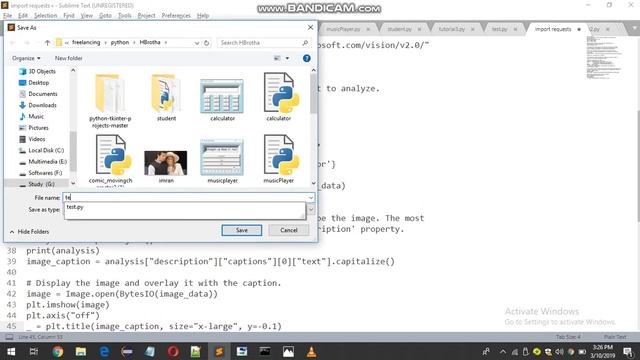This screenshot has height=360, width=640.
Task: Open File Explorer from the taskbar
Action: 80,351
